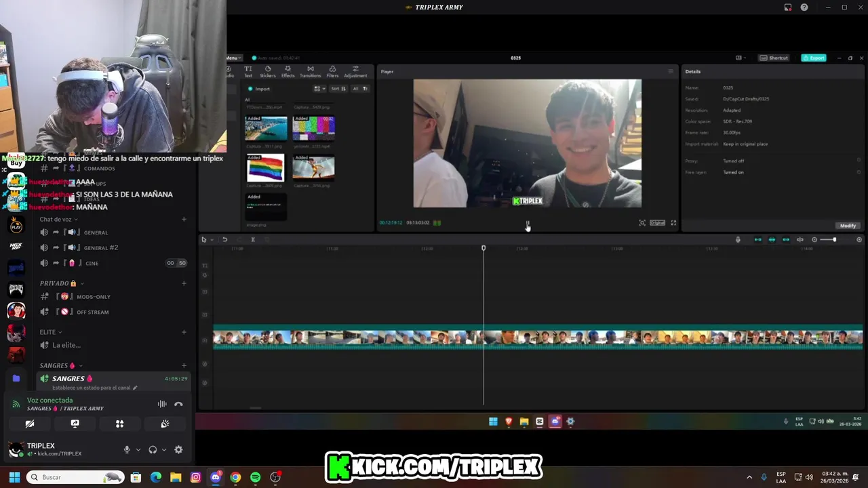Screen dimensions: 868x488
Task: Open the media view layout dropdown
Action: click(x=319, y=89)
